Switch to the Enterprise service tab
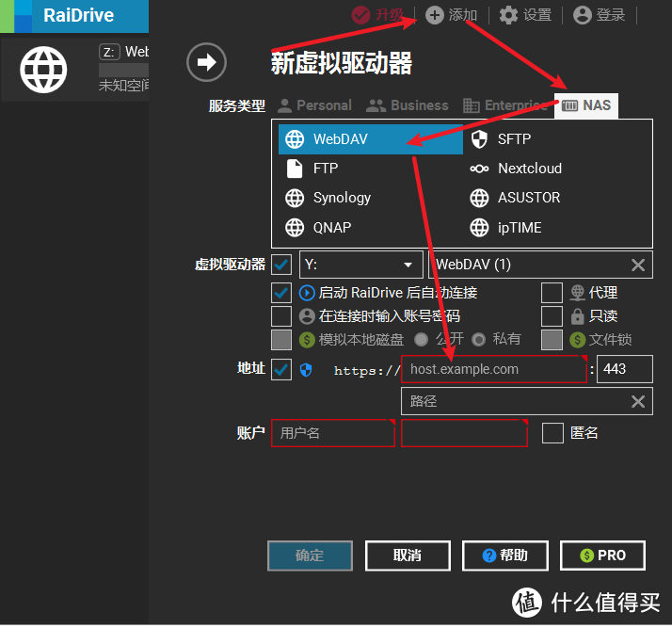The image size is (672, 628). tap(504, 105)
